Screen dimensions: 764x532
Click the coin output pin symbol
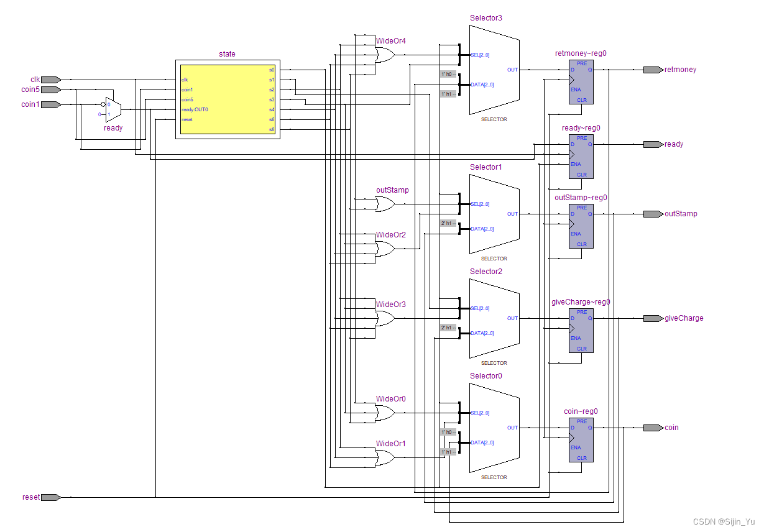click(653, 428)
